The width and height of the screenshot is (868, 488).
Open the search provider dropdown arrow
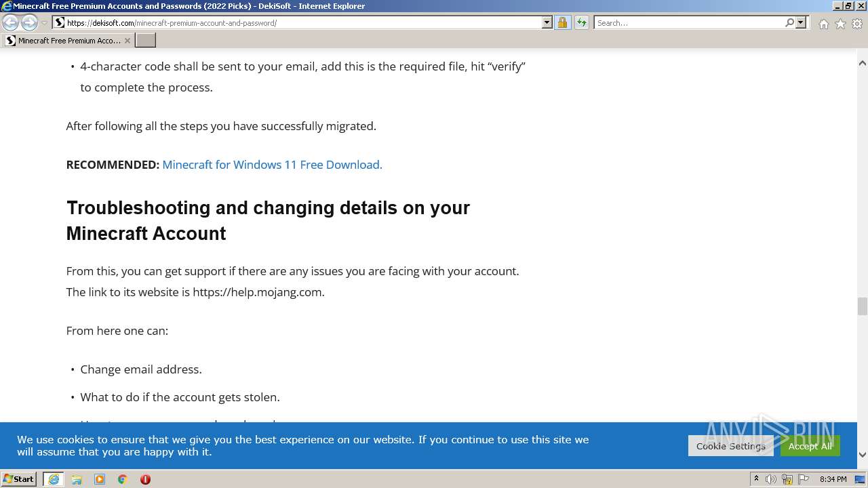(x=801, y=22)
